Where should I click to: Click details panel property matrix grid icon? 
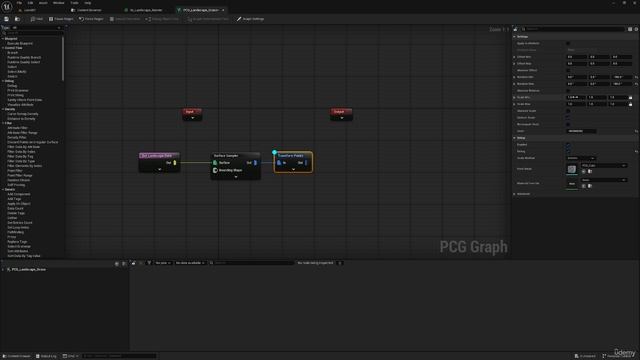(x=630, y=29)
